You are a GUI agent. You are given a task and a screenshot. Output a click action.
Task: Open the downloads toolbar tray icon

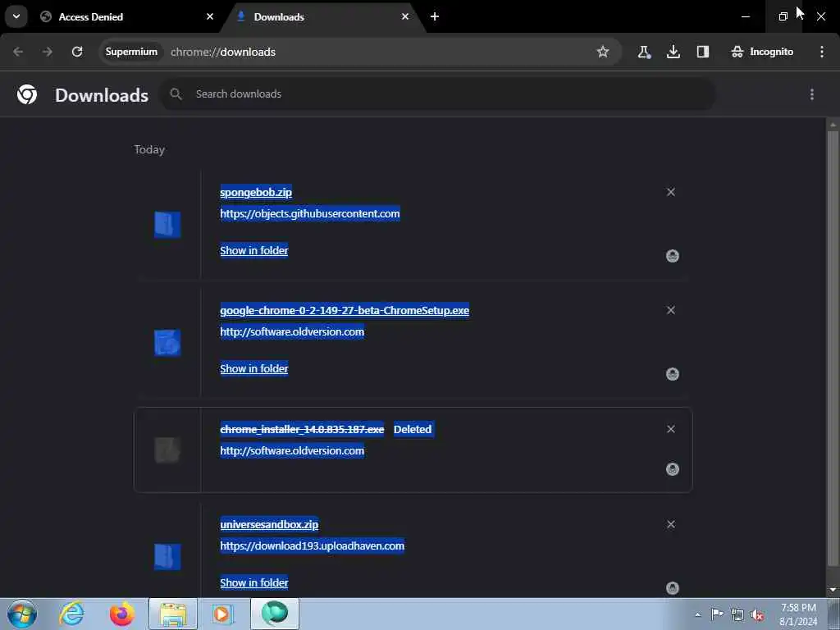673,52
